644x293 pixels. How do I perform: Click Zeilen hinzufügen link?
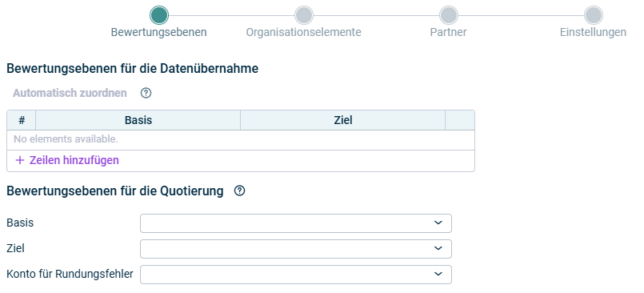pyautogui.click(x=74, y=160)
